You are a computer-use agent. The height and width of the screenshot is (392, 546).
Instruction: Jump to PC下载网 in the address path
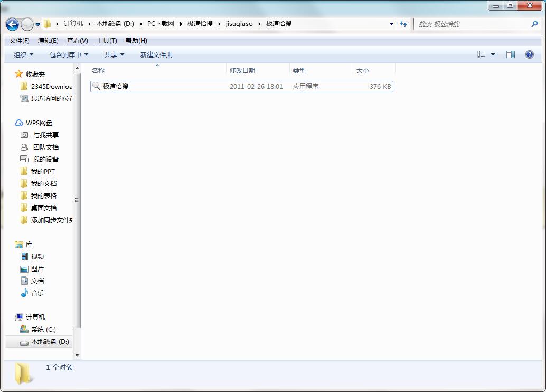(x=161, y=24)
